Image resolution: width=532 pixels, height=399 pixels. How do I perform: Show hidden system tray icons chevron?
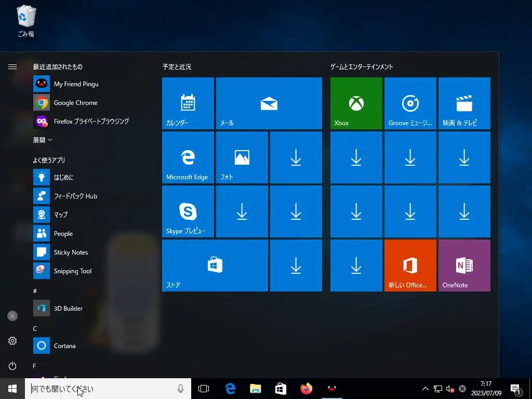425,389
